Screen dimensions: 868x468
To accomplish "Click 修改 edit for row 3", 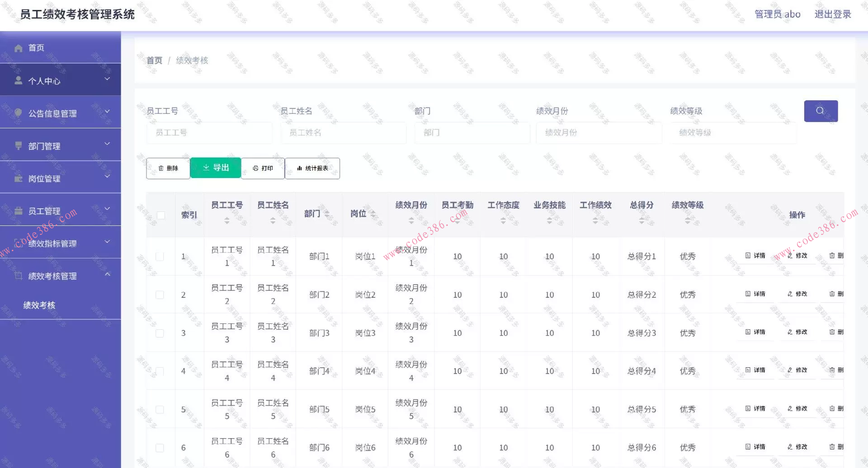I will [x=797, y=332].
